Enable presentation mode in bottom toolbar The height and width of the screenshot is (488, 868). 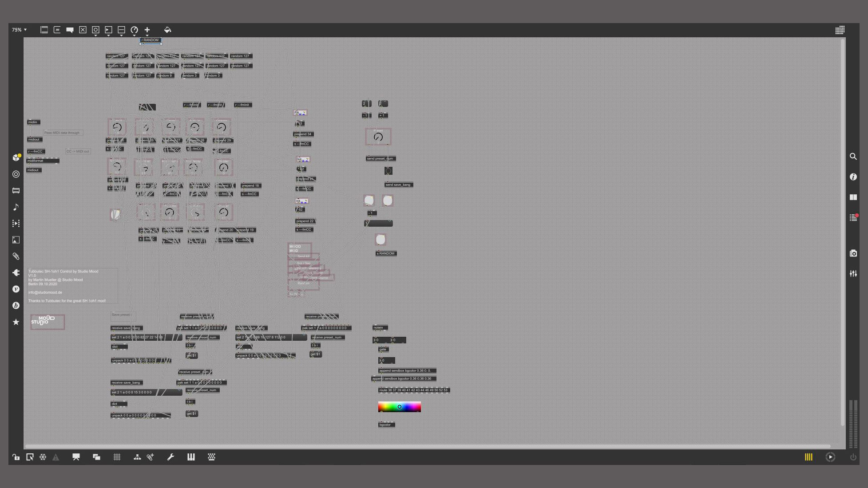point(76,457)
